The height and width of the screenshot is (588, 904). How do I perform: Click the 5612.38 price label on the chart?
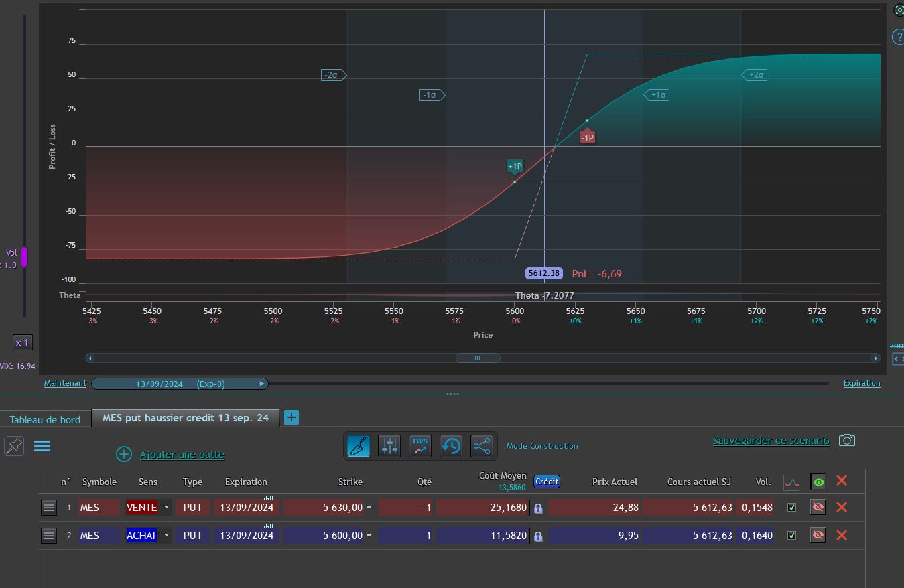pyautogui.click(x=544, y=273)
